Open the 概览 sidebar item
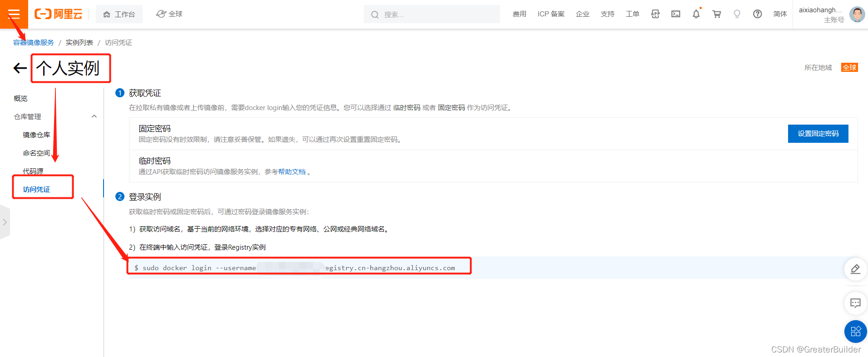Screen dimensions: 868x357 (x=20, y=98)
